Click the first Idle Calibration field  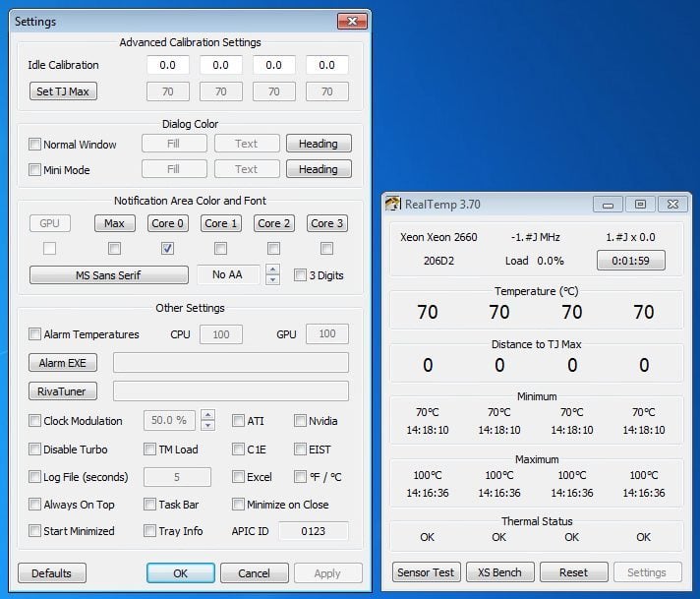[168, 65]
